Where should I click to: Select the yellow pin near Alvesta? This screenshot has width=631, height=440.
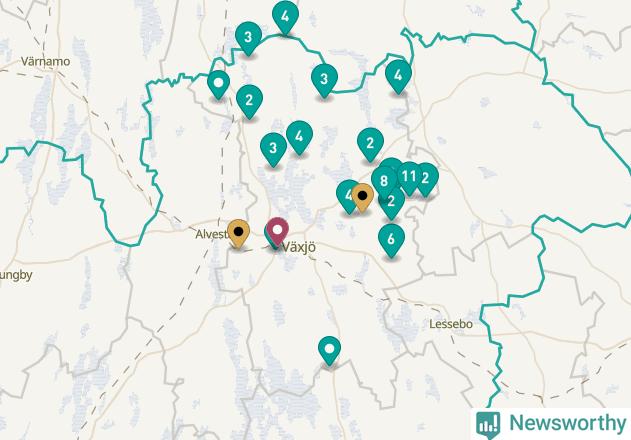(239, 233)
